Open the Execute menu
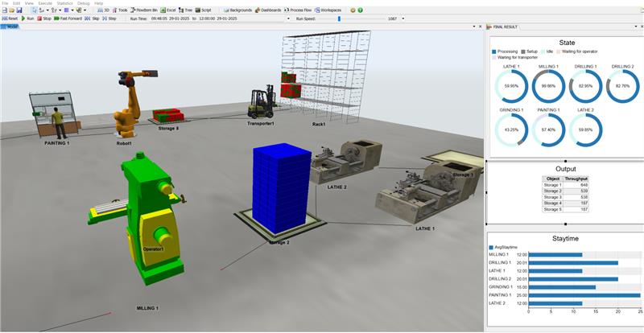 45,3
